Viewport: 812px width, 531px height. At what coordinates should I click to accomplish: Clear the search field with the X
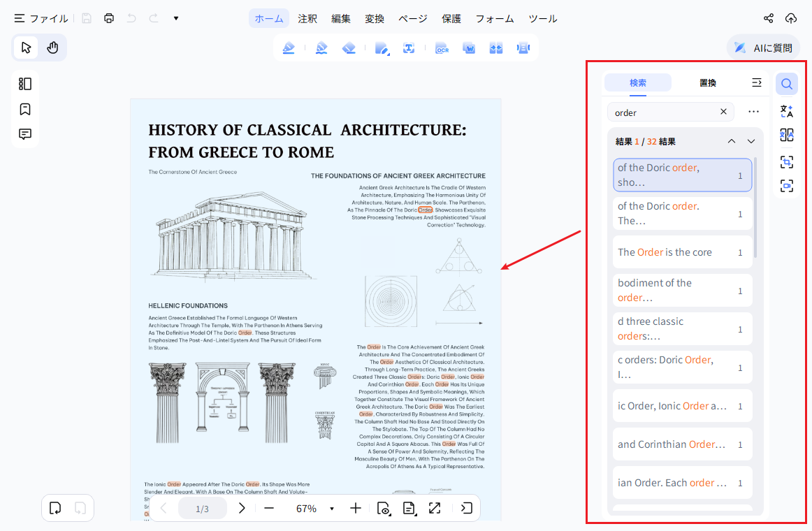723,112
